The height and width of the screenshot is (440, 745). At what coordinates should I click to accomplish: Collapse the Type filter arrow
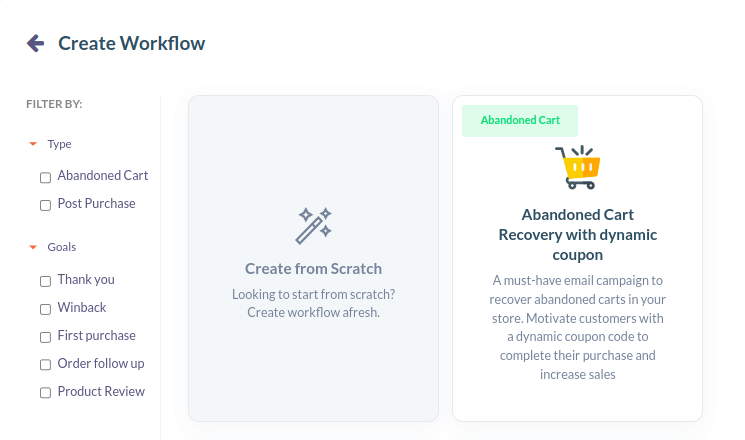[33, 144]
